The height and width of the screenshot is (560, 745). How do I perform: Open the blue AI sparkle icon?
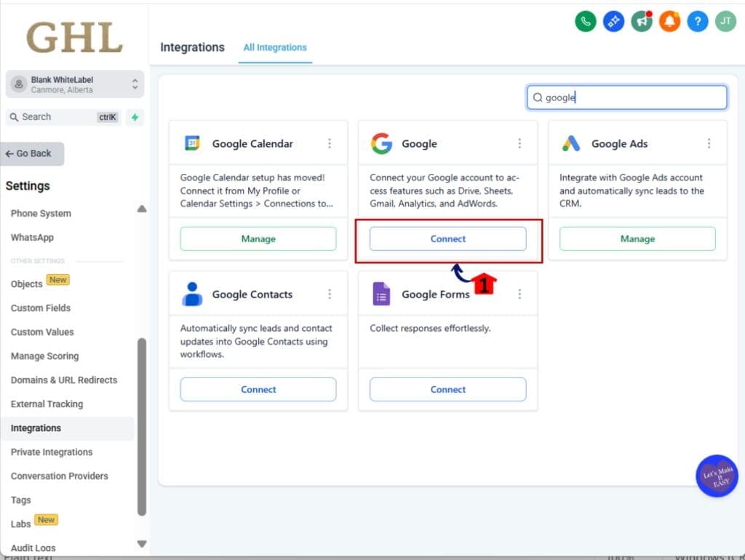[x=613, y=21]
